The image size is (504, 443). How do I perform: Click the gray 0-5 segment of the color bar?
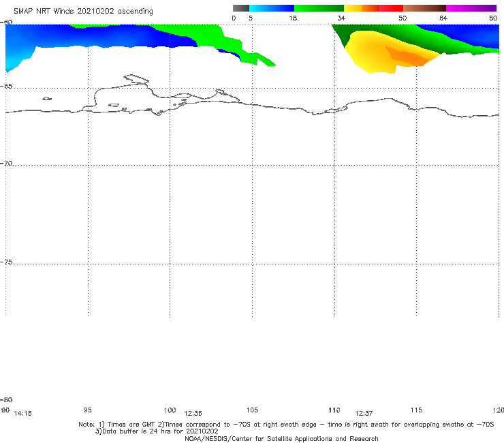pos(241,8)
